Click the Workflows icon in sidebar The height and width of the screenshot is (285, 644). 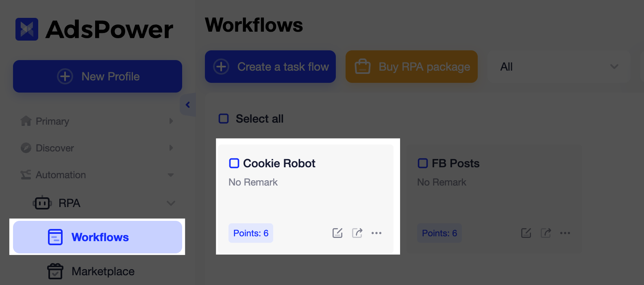56,237
